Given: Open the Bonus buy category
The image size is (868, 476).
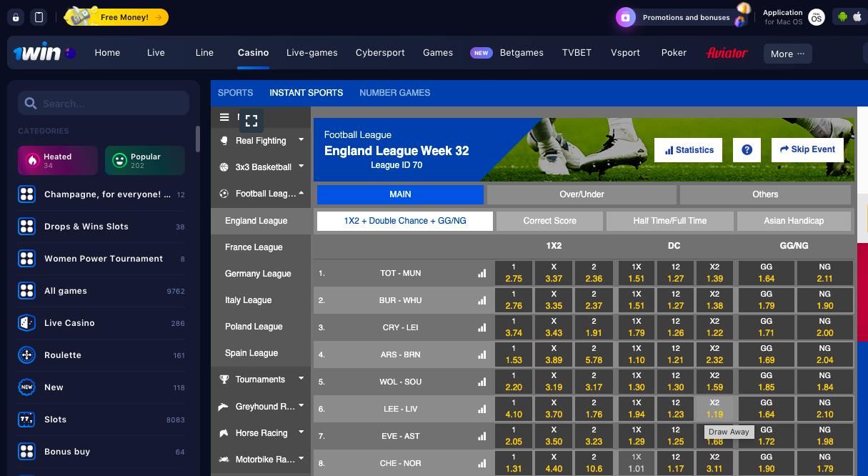Looking at the screenshot, I should [101, 452].
